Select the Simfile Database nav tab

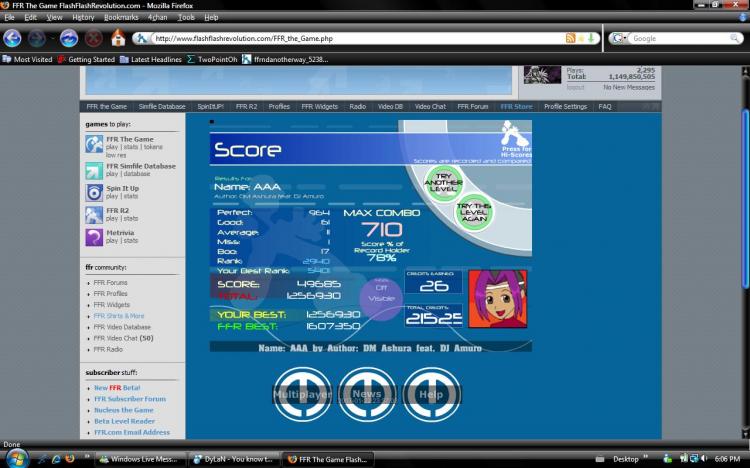point(162,107)
